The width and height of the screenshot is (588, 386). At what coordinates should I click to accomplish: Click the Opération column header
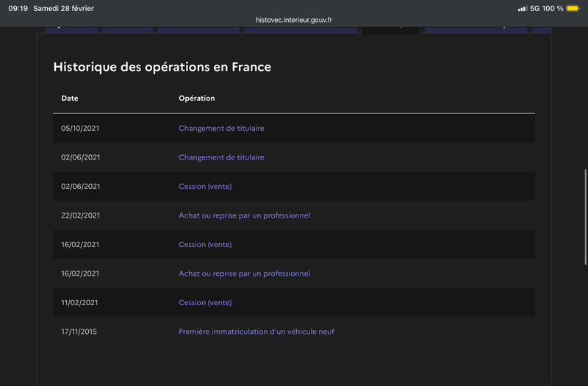click(197, 99)
